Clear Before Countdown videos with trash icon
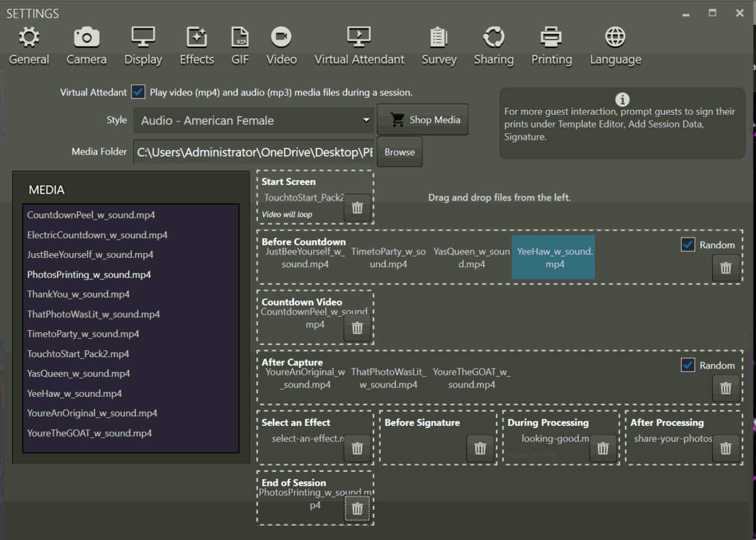Viewport: 756px width, 540px height. pos(726,268)
